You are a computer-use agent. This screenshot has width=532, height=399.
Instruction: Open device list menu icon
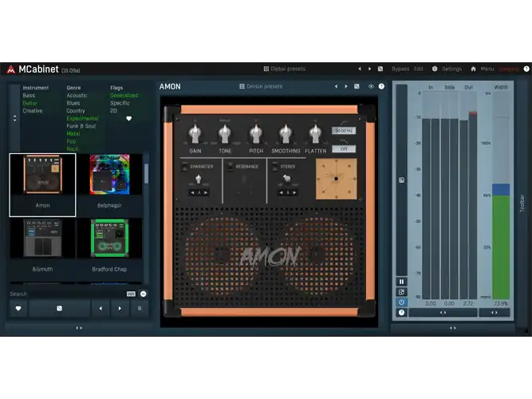pyautogui.click(x=140, y=308)
